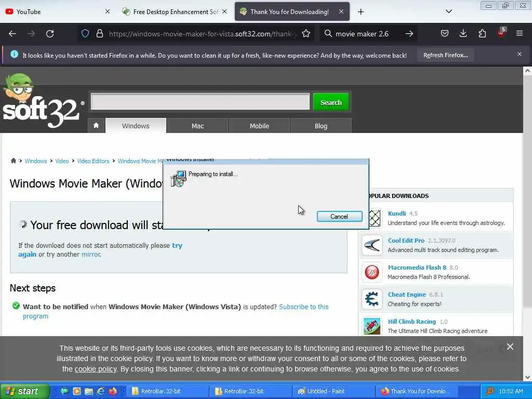
Task: Click the uBlock extension icon with badge
Action: click(x=501, y=33)
